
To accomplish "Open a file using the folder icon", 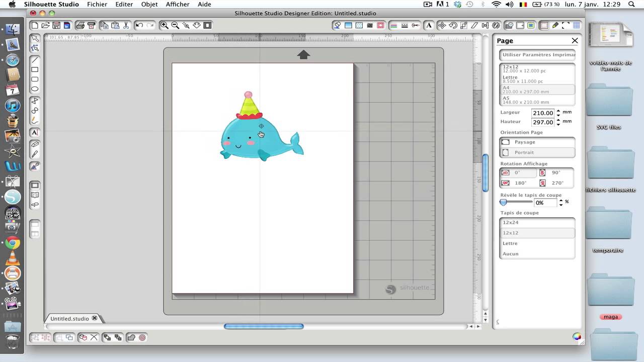I will pyautogui.click(x=45, y=25).
